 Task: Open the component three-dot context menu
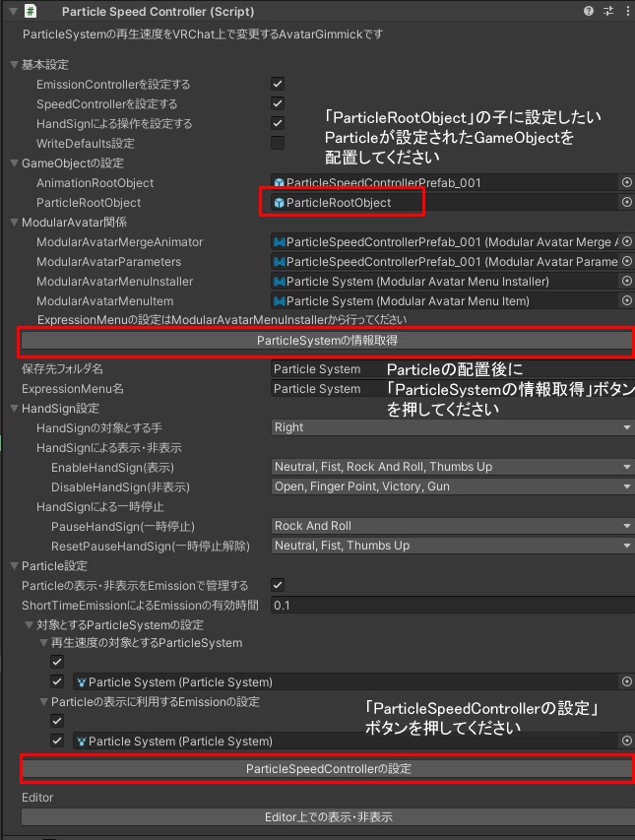[x=627, y=11]
